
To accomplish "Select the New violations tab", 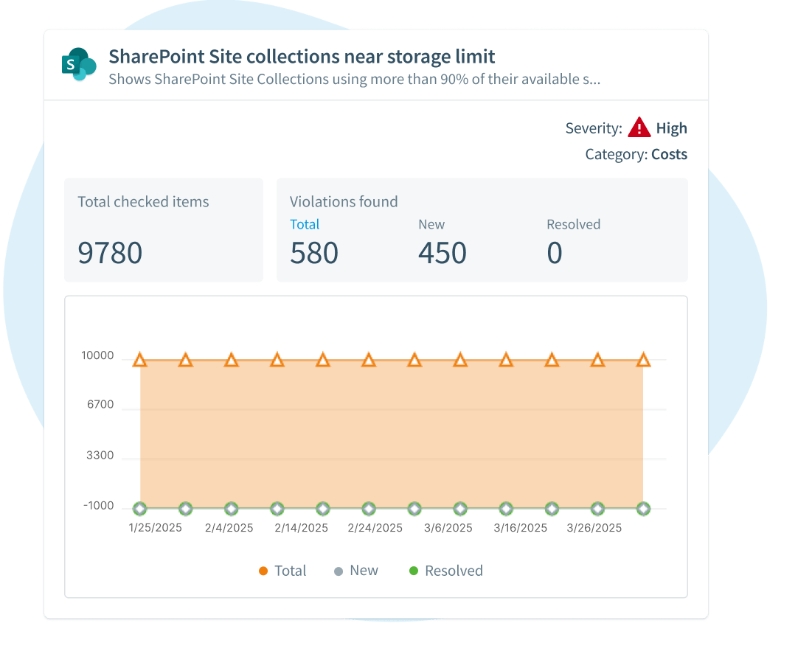I will click(x=431, y=224).
